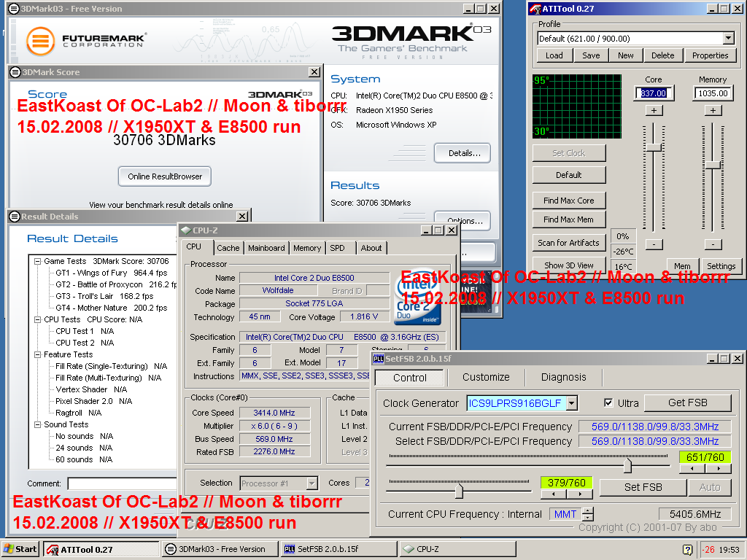
Task: Open the Clock Generator dropdown in SetFSB
Action: click(x=572, y=403)
